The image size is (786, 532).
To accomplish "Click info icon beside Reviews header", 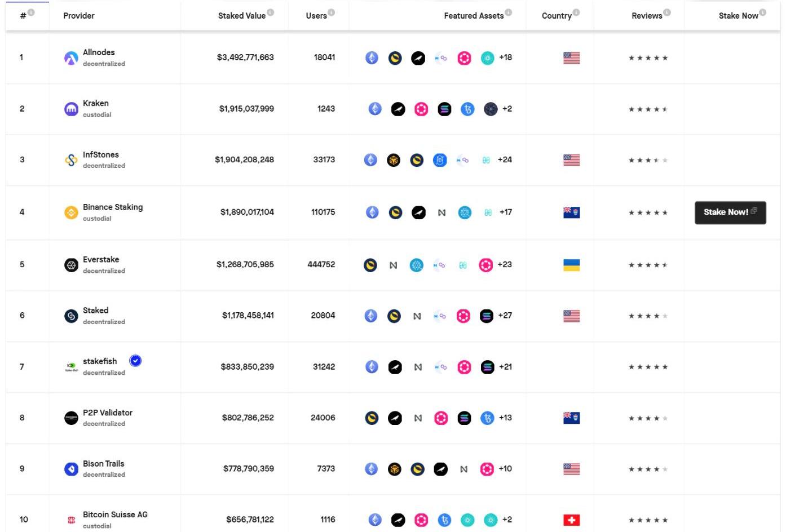I will pyautogui.click(x=667, y=12).
